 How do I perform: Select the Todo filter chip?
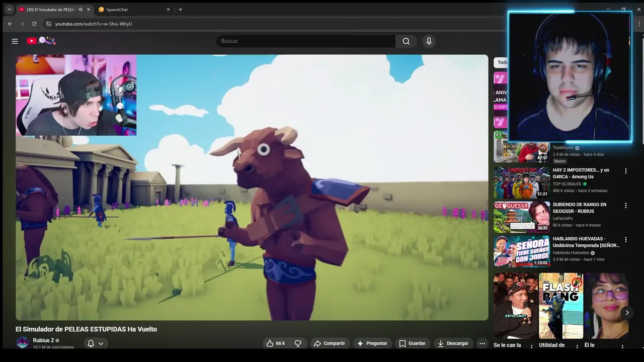coord(502,62)
